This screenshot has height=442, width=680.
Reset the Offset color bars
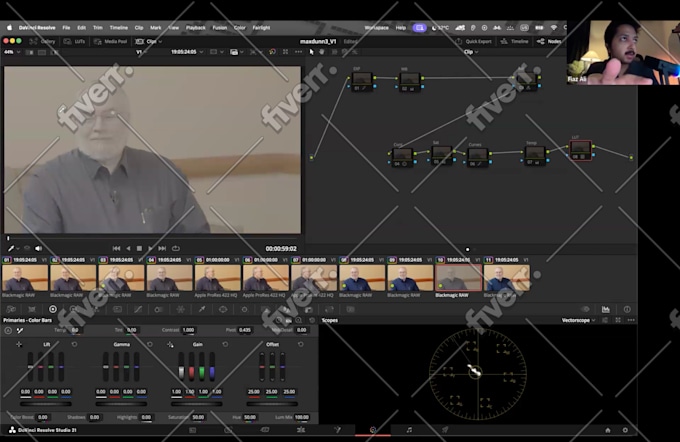coord(301,344)
